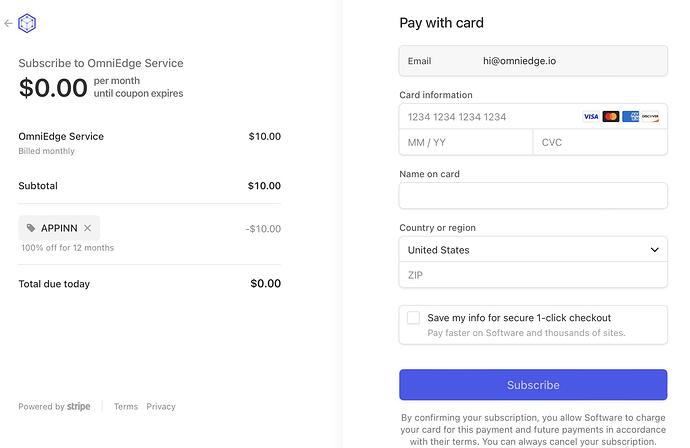Image resolution: width=690 pixels, height=448 pixels.
Task: Click the Discover card icon
Action: pyautogui.click(x=650, y=117)
